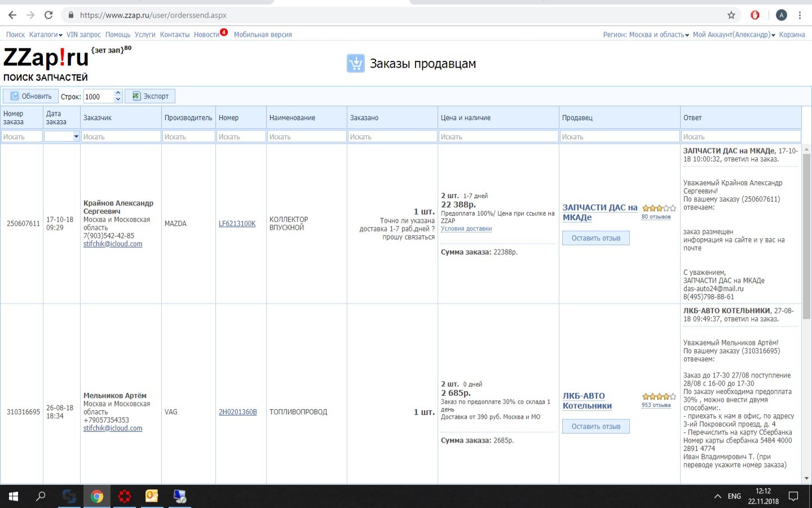Increase row count with up stepper

coord(118,93)
